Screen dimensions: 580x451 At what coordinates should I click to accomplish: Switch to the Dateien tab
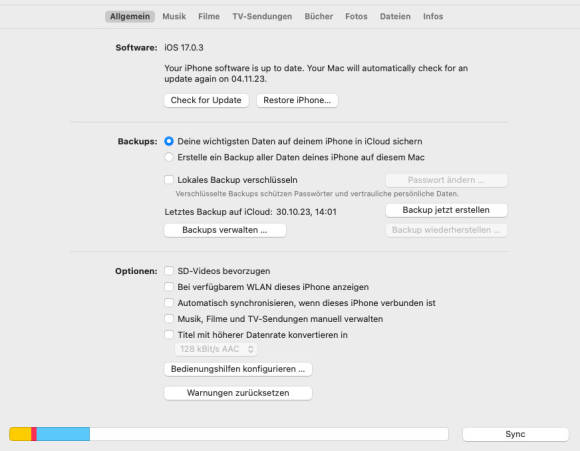pos(395,16)
